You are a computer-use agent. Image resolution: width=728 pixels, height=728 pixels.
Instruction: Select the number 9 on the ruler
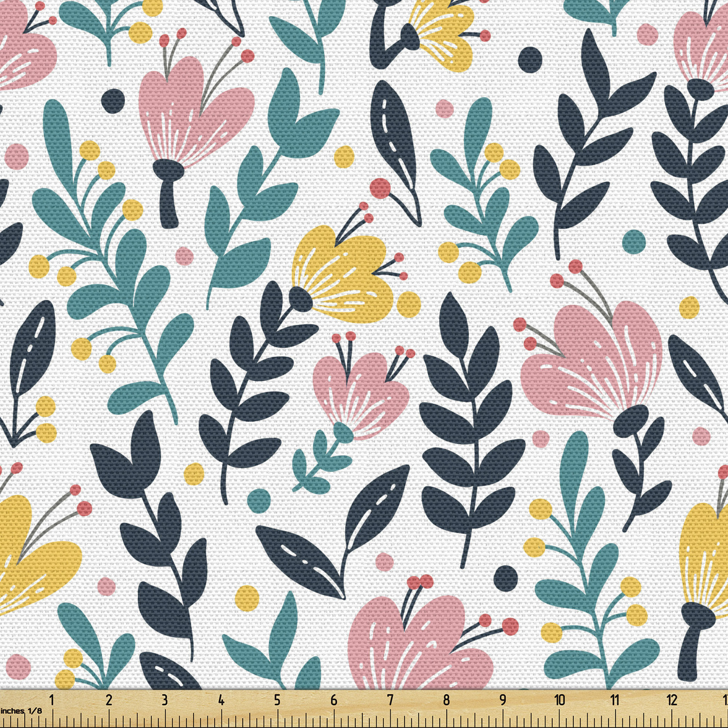(503, 700)
